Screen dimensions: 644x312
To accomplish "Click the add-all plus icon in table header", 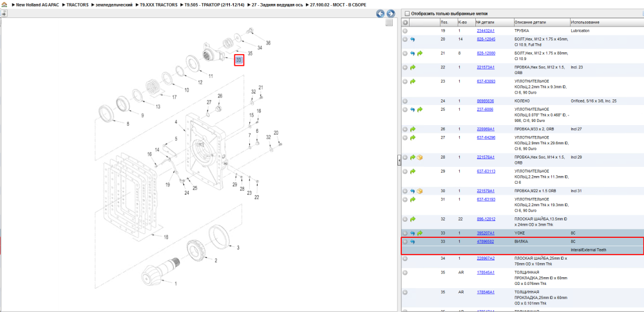I will (x=405, y=23).
